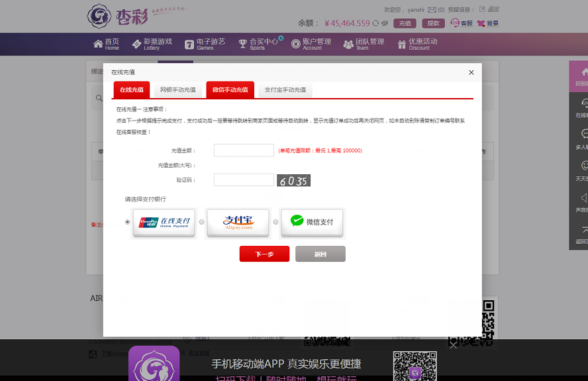
Task: Click the shirt background theme icon
Action: click(x=481, y=23)
